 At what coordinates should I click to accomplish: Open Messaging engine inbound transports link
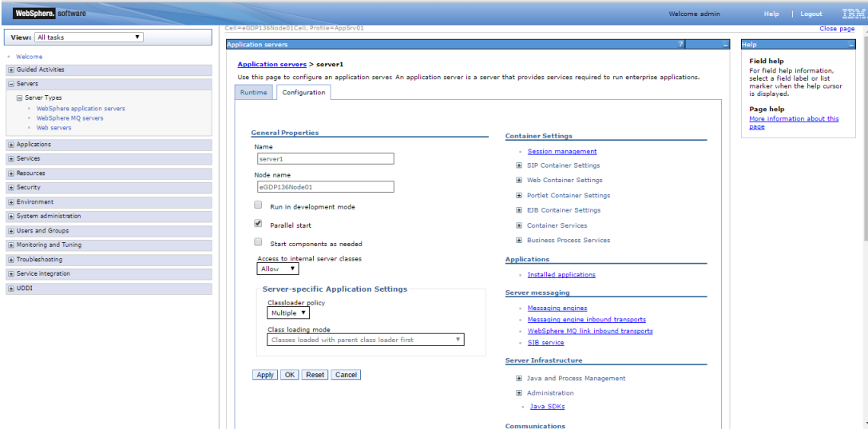(587, 320)
